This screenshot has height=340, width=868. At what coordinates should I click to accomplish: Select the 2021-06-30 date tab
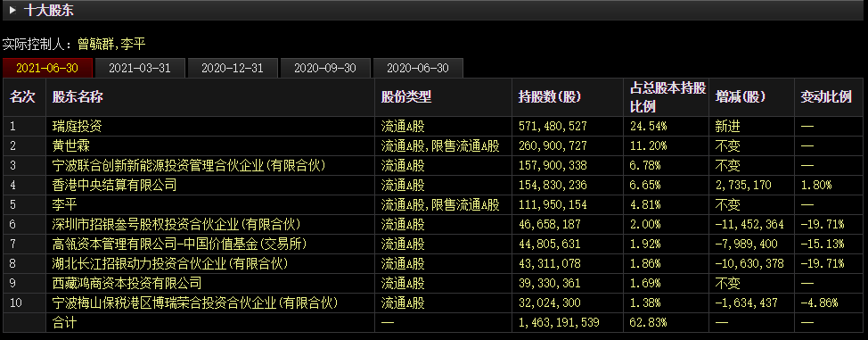pyautogui.click(x=47, y=68)
